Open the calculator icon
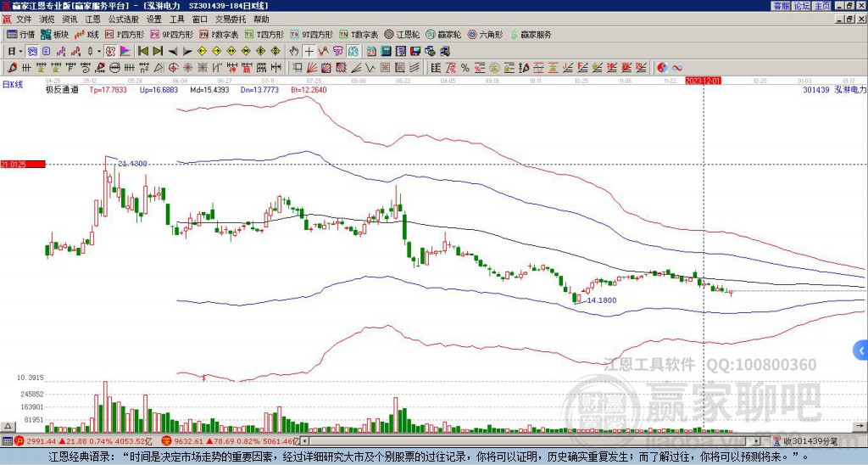868x465 pixels. tap(387, 52)
